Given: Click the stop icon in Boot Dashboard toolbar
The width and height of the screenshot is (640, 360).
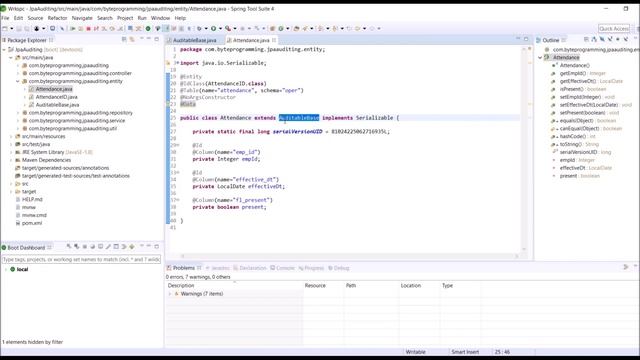Looking at the screenshot, I should (85, 247).
